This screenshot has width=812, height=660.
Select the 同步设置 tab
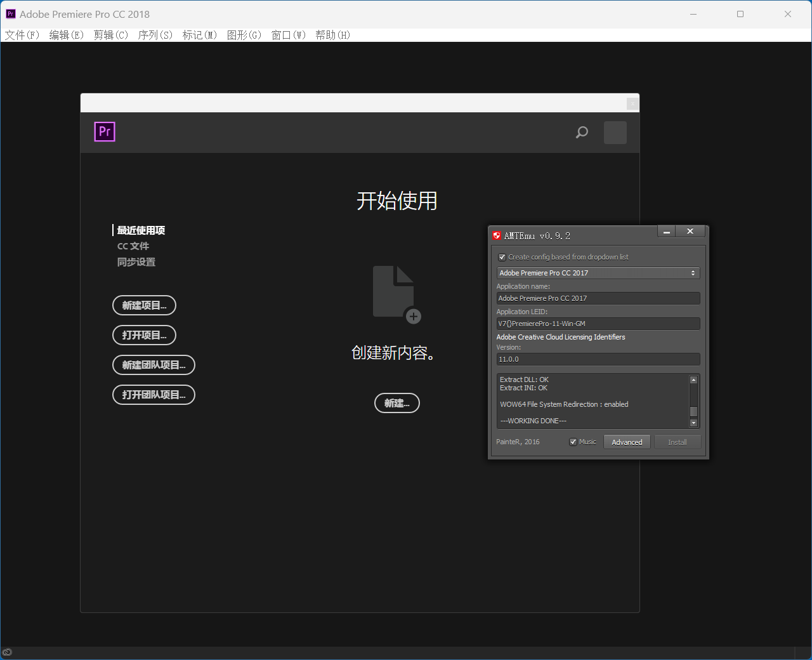point(136,262)
